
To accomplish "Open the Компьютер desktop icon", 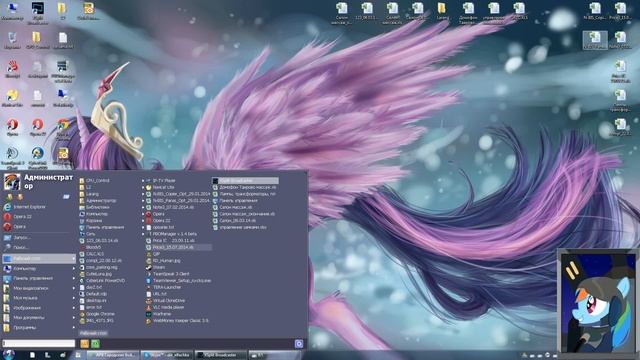I will click(x=12, y=11).
